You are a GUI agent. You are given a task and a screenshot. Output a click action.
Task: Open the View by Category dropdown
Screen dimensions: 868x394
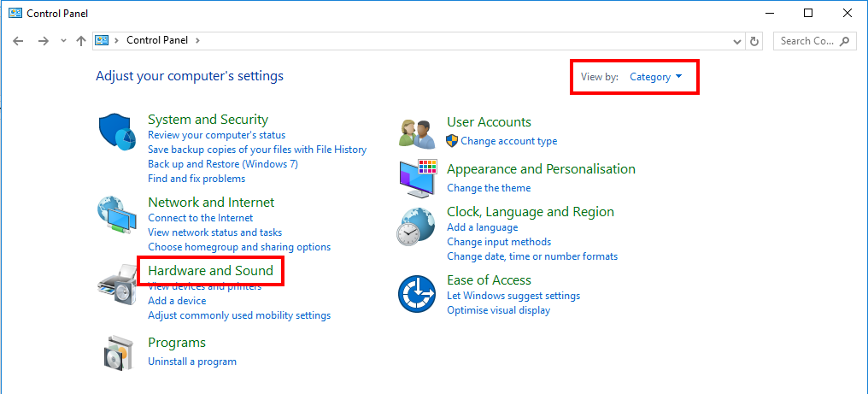[655, 77]
